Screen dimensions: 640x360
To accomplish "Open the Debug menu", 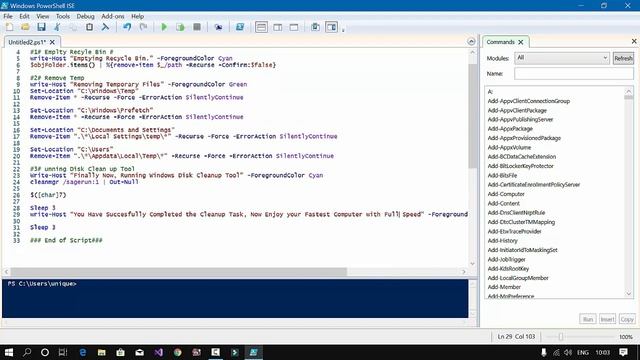I will 85,16.
